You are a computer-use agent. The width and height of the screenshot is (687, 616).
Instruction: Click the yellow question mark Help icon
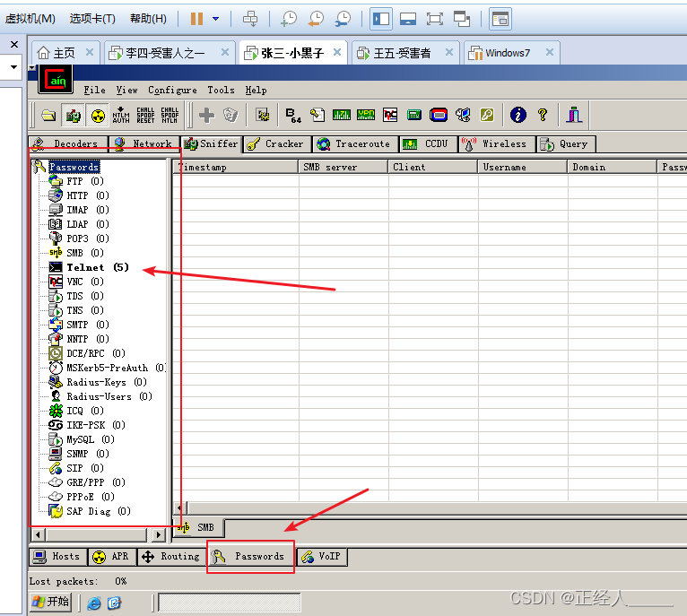pos(543,116)
